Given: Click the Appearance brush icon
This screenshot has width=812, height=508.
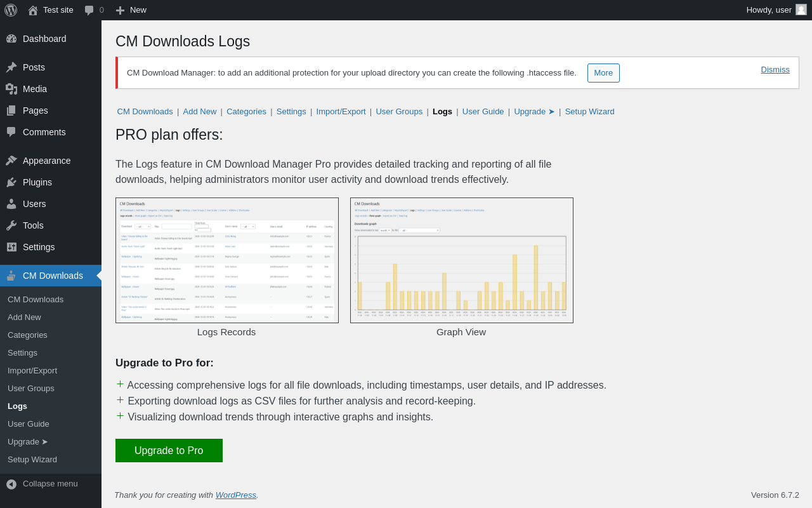Looking at the screenshot, I should tap(11, 161).
